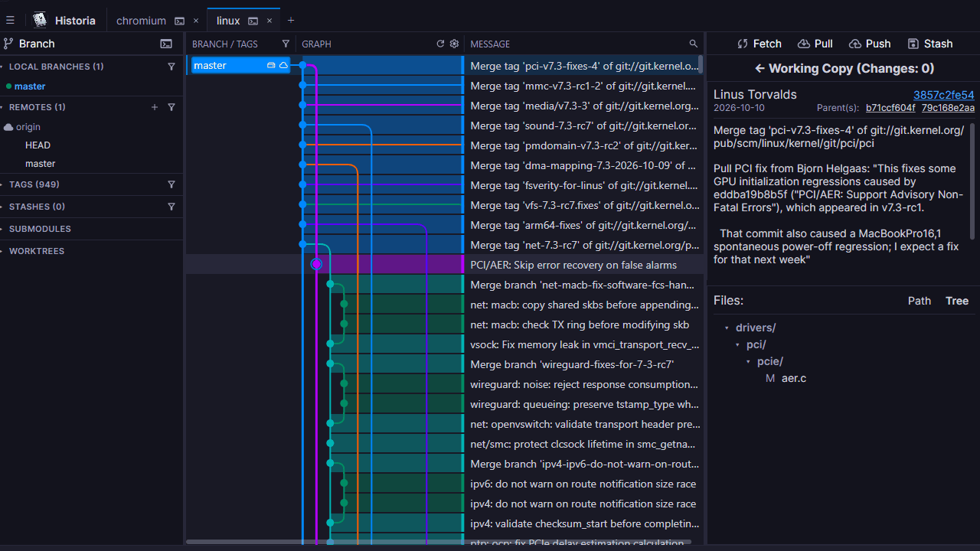Open the modified file aer.c

pyautogui.click(x=794, y=379)
